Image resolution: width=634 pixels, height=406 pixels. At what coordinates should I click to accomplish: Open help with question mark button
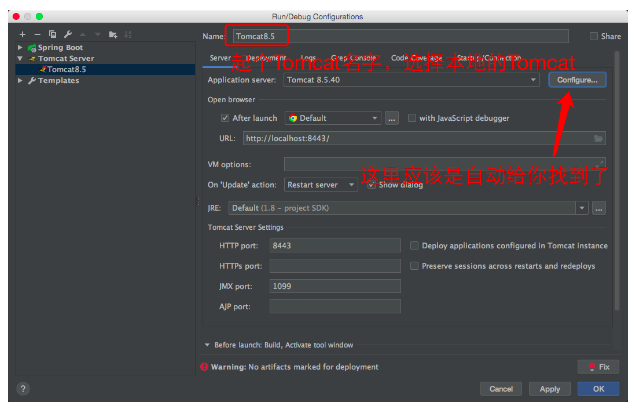tap(23, 389)
